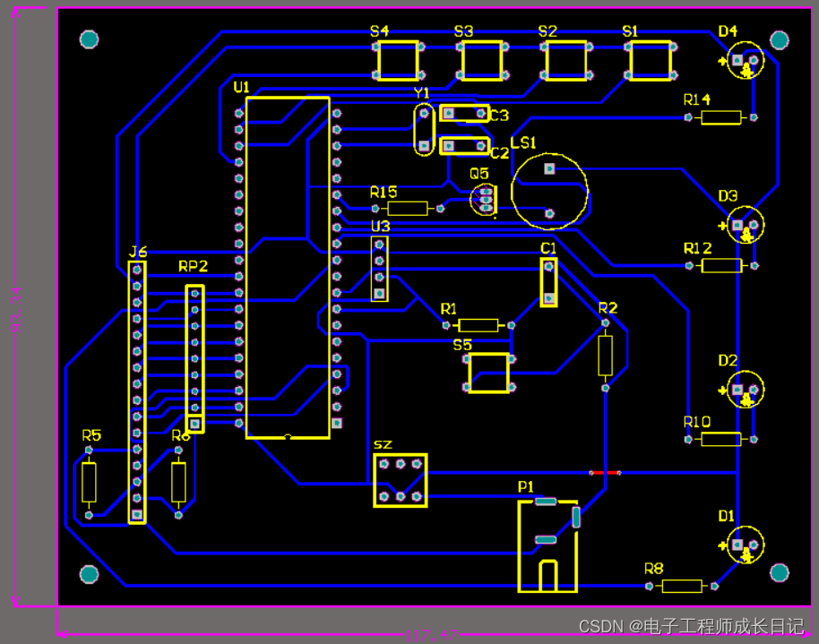The width and height of the screenshot is (819, 644).
Task: Select connector J6 header strip
Action: (137, 391)
